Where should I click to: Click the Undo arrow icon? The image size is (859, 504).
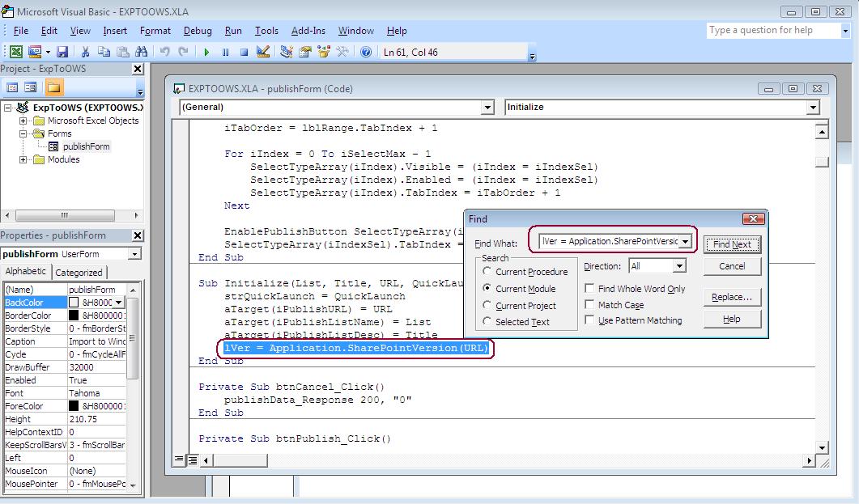point(164,52)
